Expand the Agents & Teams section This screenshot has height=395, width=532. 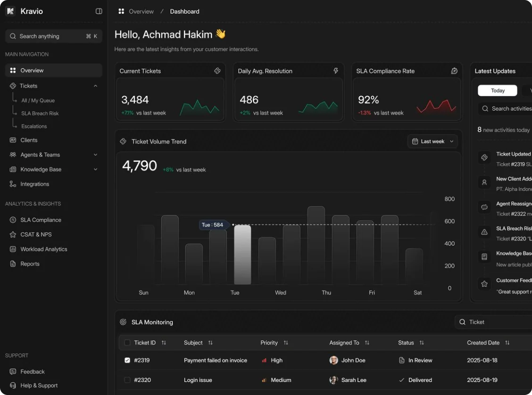[95, 155]
